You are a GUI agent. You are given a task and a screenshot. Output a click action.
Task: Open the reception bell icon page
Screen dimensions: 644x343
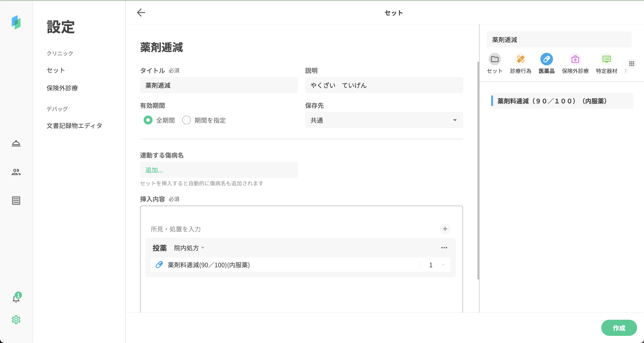[x=16, y=143]
